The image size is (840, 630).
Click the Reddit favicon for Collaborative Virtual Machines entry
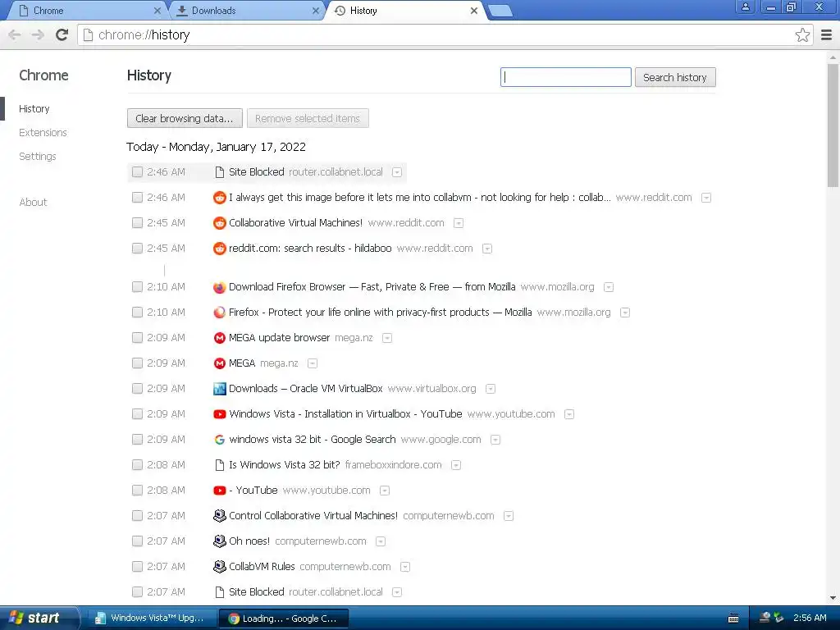tap(220, 223)
